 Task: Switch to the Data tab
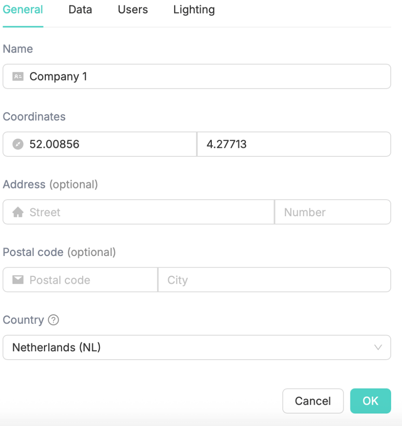coord(80,10)
